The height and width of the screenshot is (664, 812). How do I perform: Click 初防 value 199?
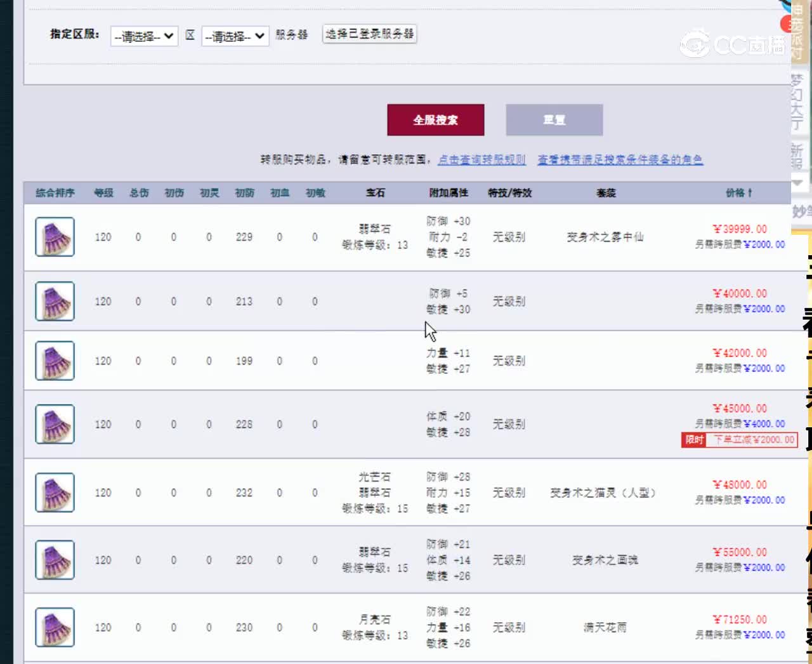(x=244, y=361)
